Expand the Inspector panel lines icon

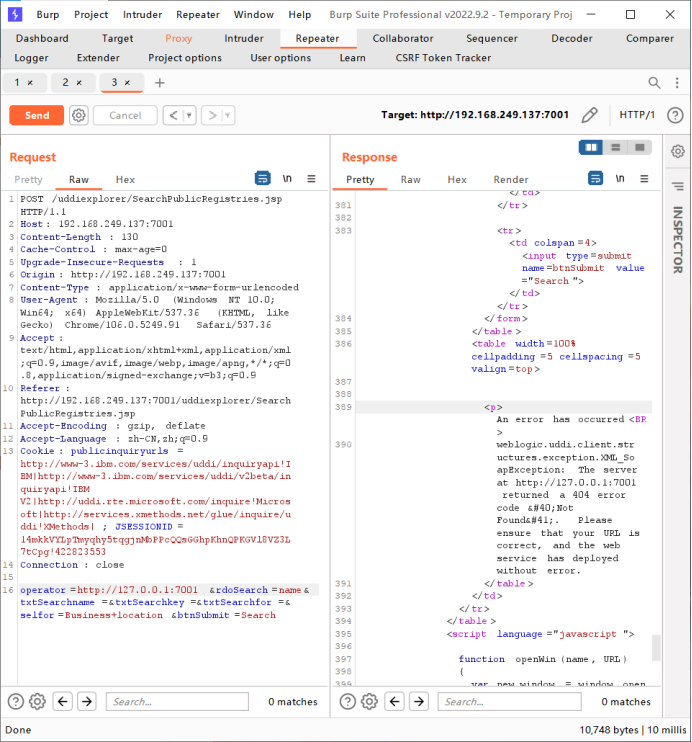pyautogui.click(x=678, y=186)
